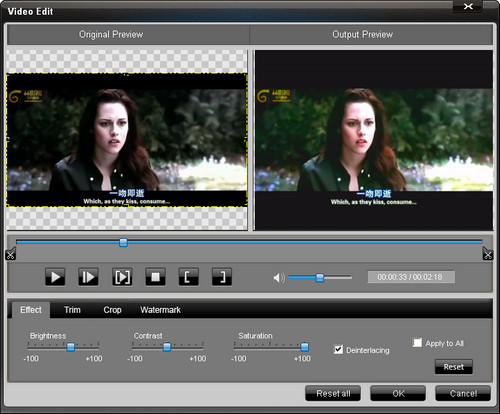This screenshot has height=414, width=500.
Task: Click the Cancel button
Action: 463,393
